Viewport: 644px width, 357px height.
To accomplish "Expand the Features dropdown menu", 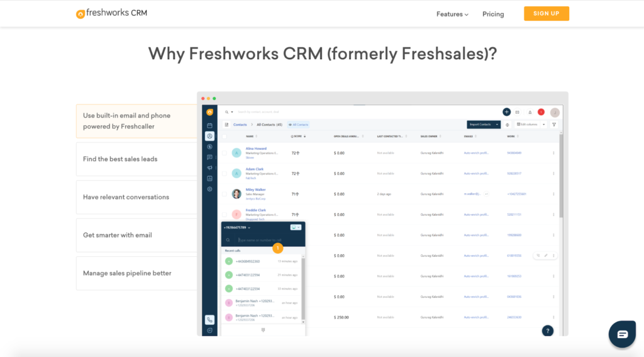I will click(x=452, y=14).
